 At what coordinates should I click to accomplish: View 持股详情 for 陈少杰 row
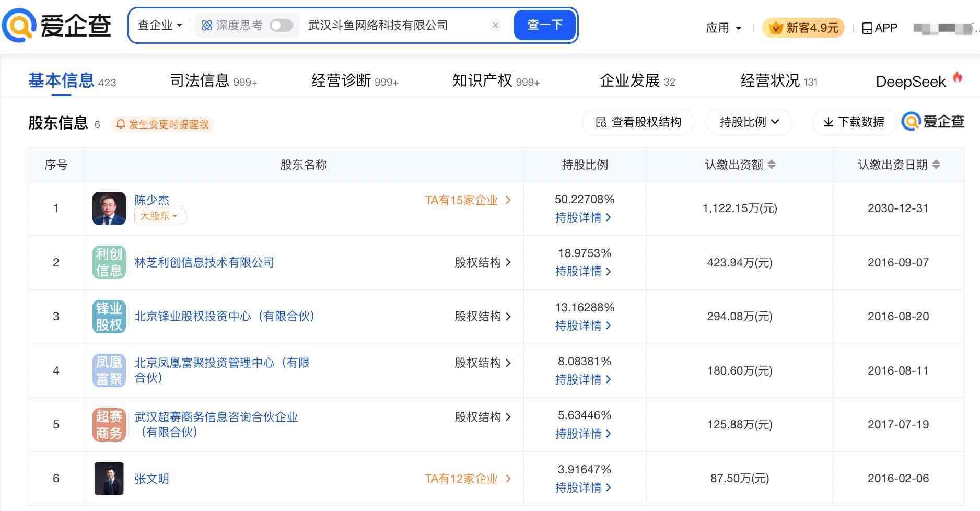[583, 217]
